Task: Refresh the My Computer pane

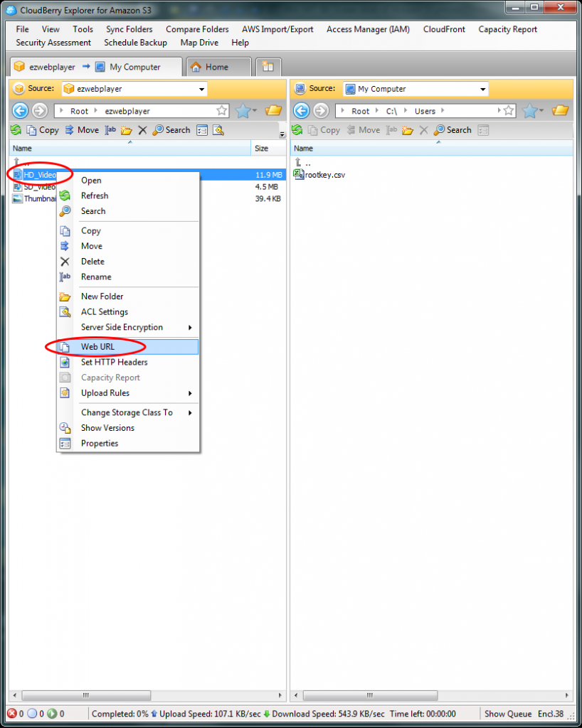Action: (x=297, y=130)
